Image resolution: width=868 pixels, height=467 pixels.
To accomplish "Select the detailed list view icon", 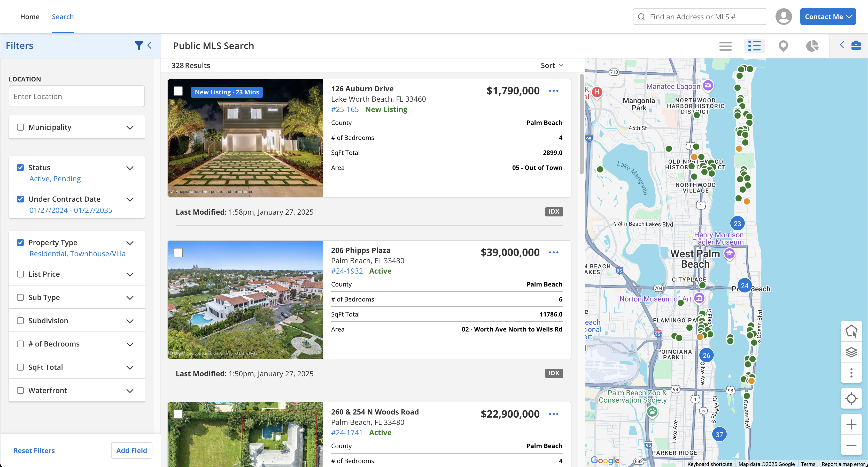I will click(x=754, y=46).
